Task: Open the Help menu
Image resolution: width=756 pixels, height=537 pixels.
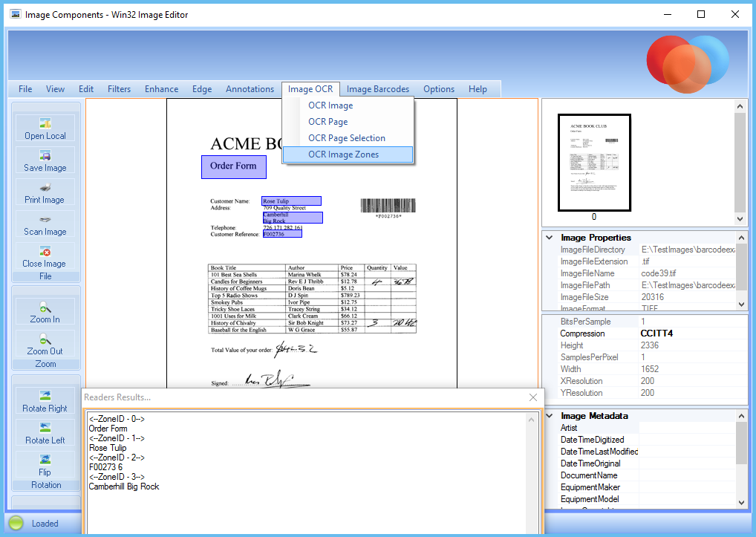Action: point(478,89)
